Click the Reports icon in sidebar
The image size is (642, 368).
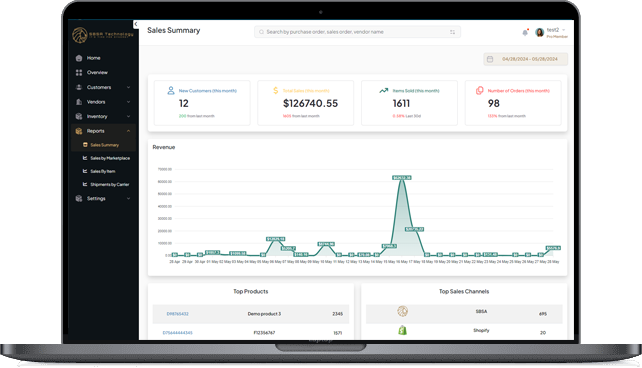coord(79,131)
